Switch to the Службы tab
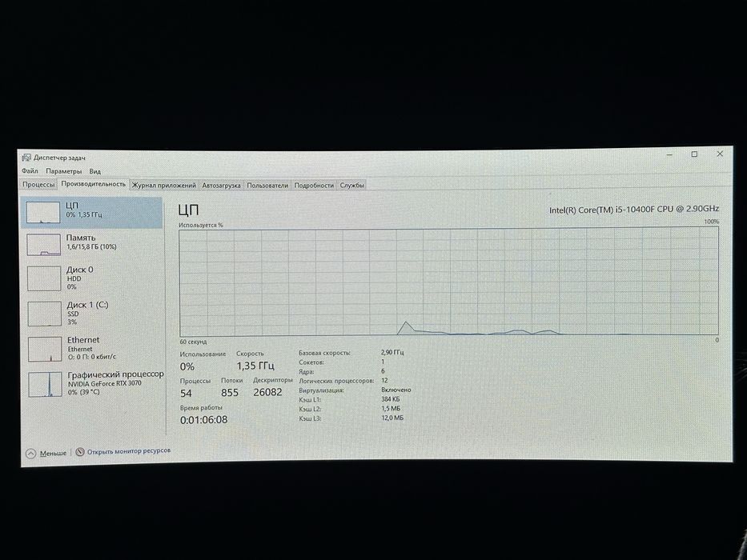 [x=352, y=186]
